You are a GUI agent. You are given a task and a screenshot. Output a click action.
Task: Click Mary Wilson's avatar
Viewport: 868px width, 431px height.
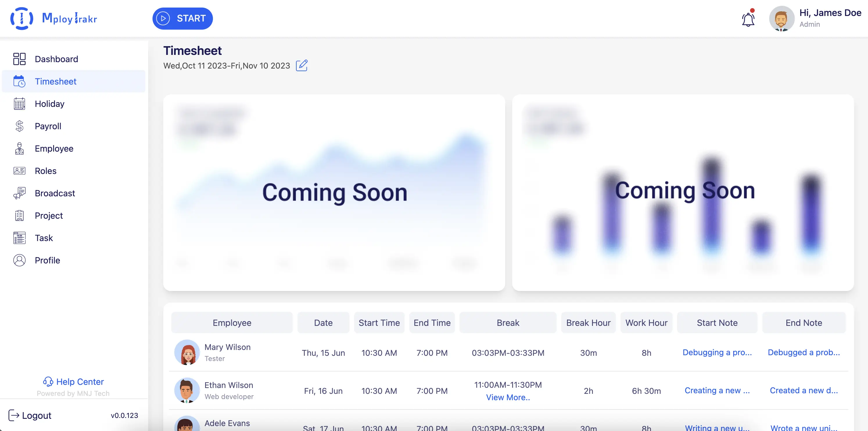187,352
